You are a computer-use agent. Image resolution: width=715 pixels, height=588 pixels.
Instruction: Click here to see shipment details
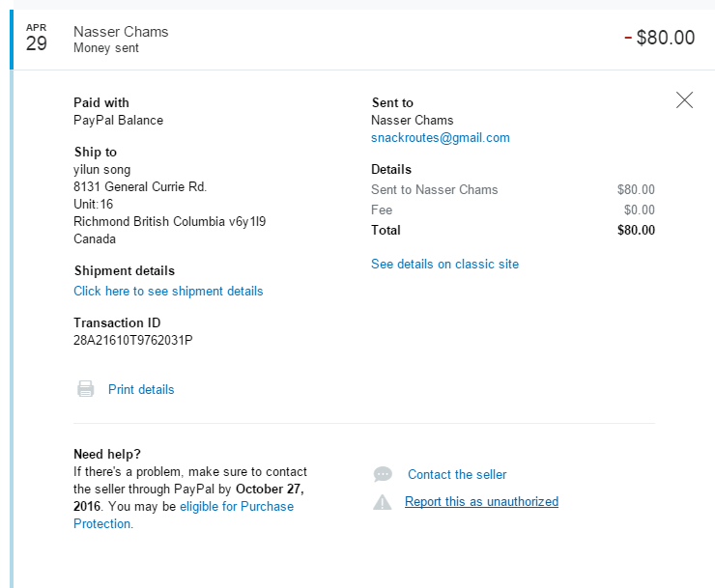168,291
